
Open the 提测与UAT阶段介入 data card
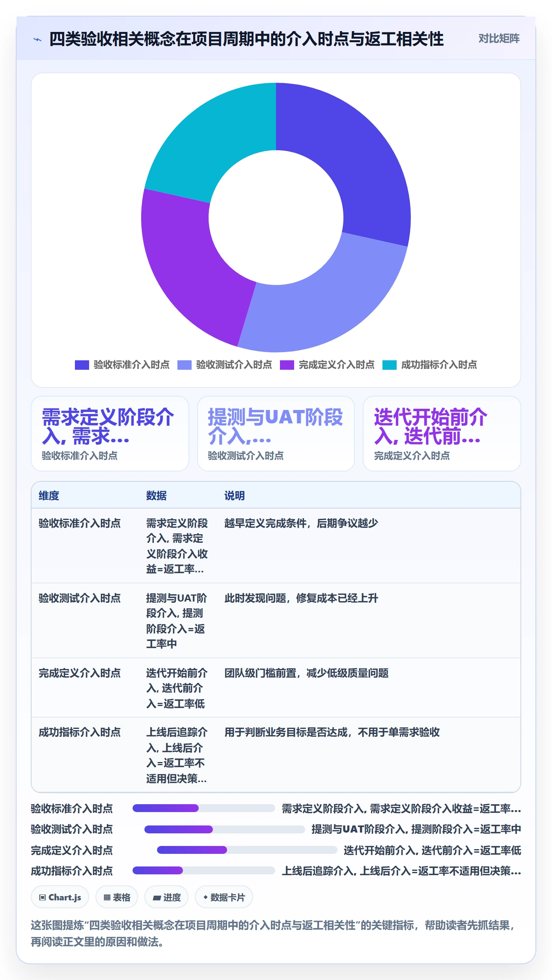pos(276,434)
